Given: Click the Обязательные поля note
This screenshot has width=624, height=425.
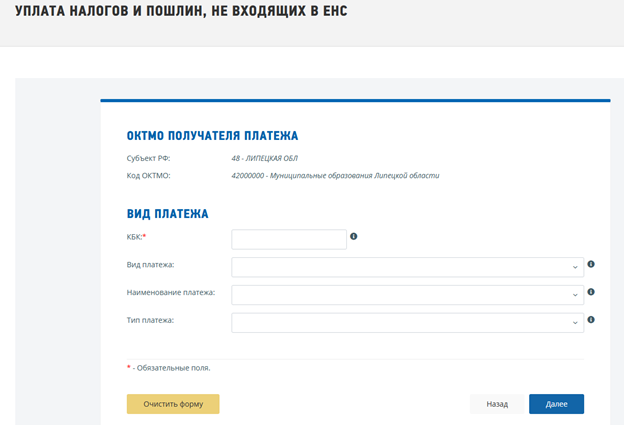Looking at the screenshot, I should click(169, 368).
